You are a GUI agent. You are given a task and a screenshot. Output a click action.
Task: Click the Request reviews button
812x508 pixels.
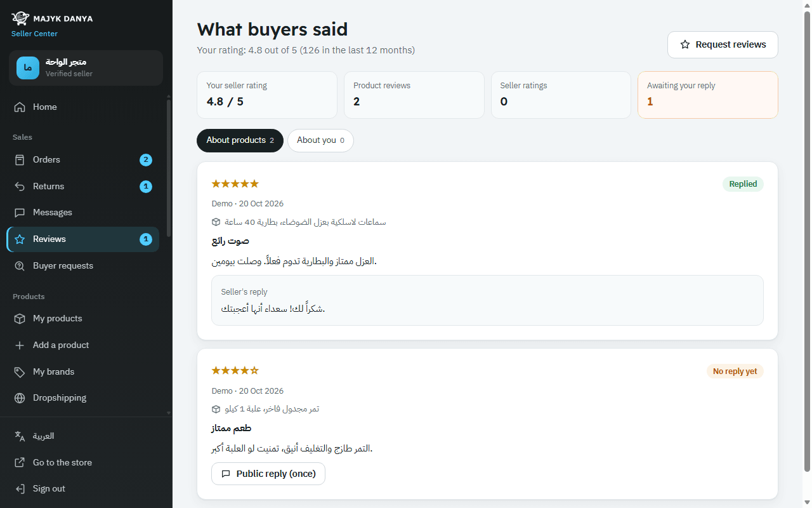click(x=723, y=44)
